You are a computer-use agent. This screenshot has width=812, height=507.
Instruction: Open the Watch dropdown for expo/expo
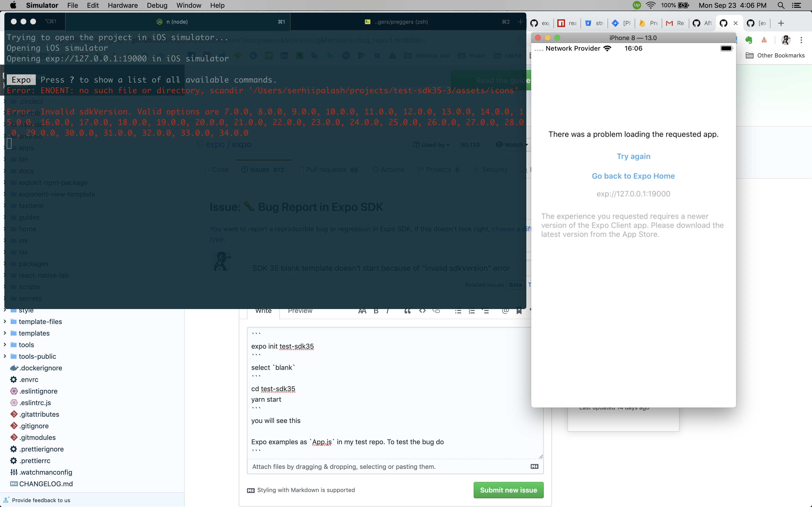click(x=511, y=145)
